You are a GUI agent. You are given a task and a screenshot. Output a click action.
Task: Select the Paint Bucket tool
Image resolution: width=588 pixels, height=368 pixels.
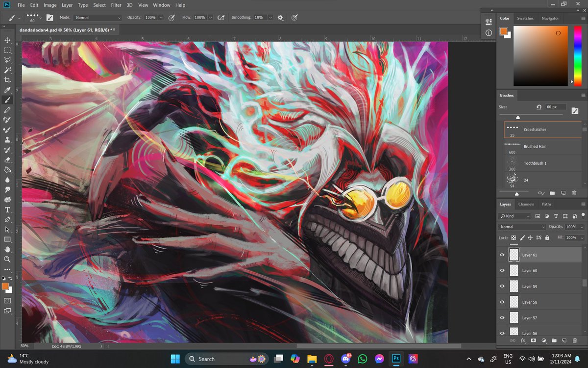pyautogui.click(x=7, y=170)
